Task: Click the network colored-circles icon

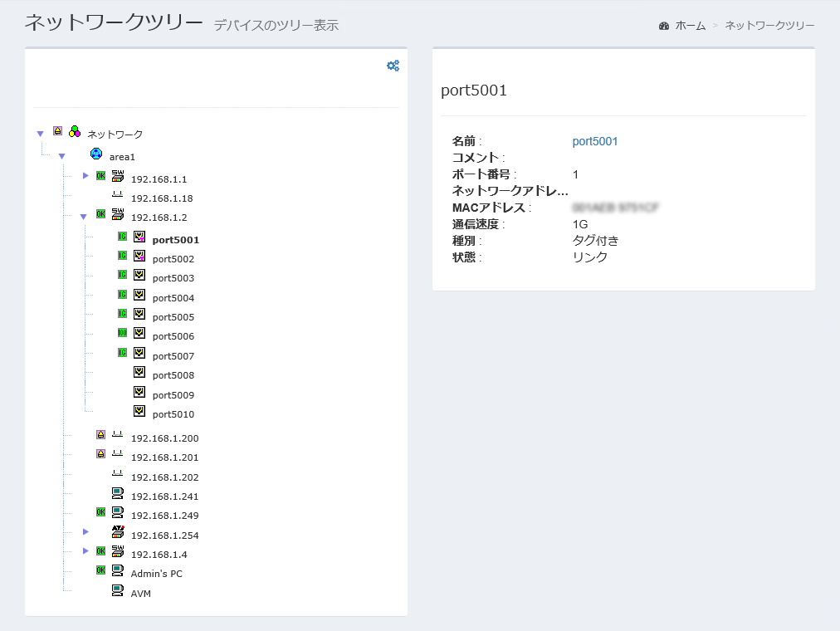Action: tap(75, 131)
